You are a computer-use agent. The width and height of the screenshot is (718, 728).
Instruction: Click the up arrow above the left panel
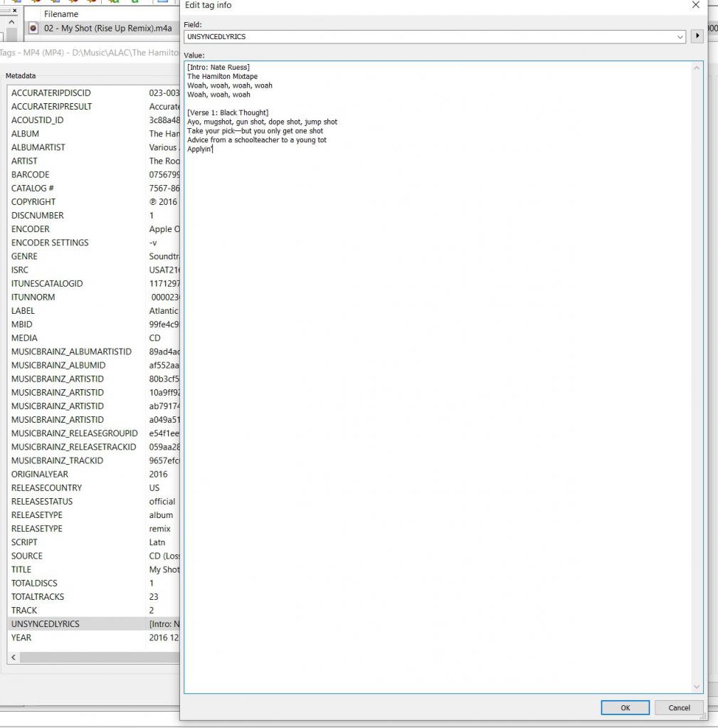pos(11,22)
